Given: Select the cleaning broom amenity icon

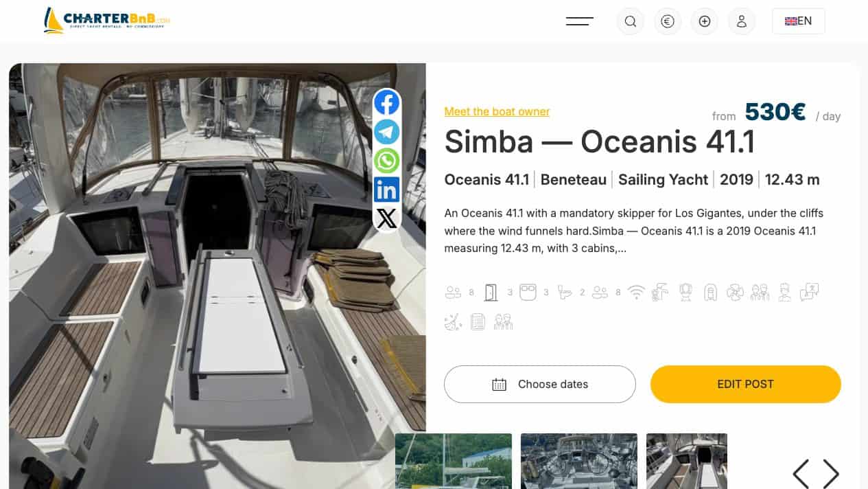Looking at the screenshot, I should point(453,321).
